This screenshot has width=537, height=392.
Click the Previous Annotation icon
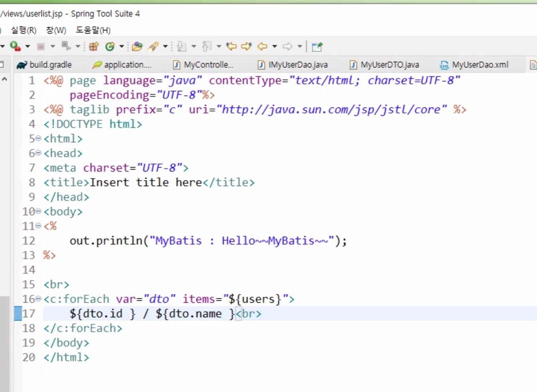click(207, 47)
